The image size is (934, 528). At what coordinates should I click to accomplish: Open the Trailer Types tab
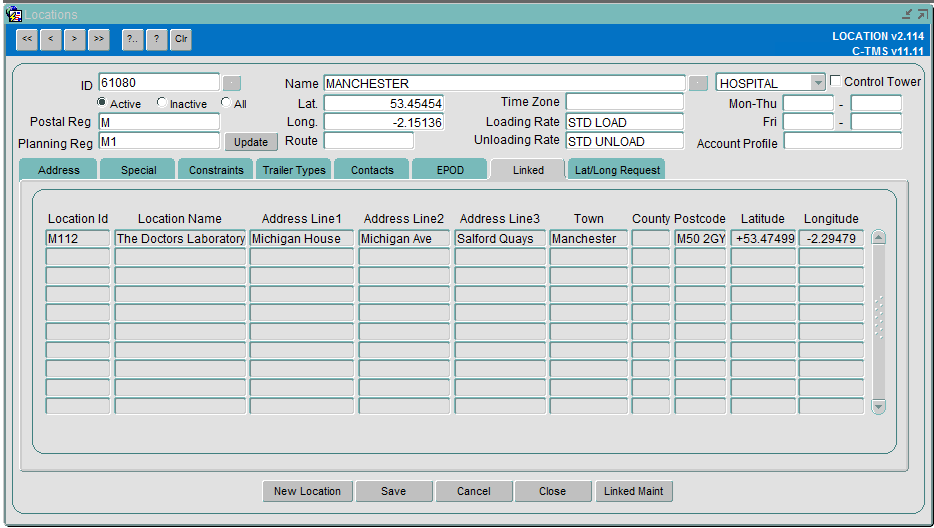click(294, 170)
